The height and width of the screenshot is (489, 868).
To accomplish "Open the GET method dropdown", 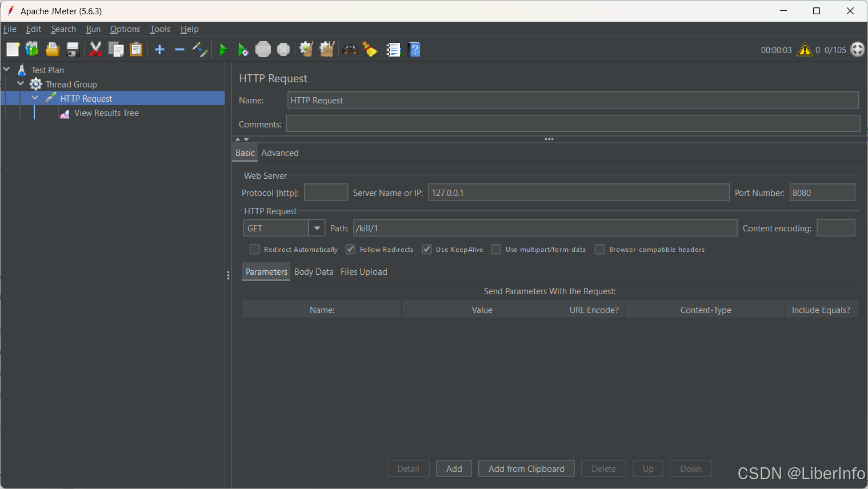I will pyautogui.click(x=317, y=229).
